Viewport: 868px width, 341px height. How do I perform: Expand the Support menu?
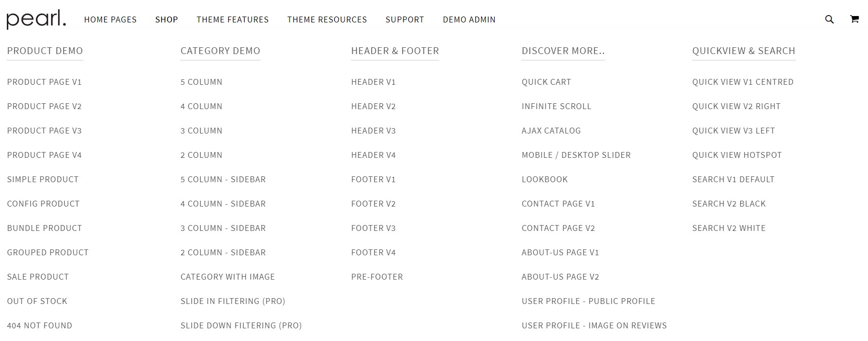pyautogui.click(x=405, y=19)
